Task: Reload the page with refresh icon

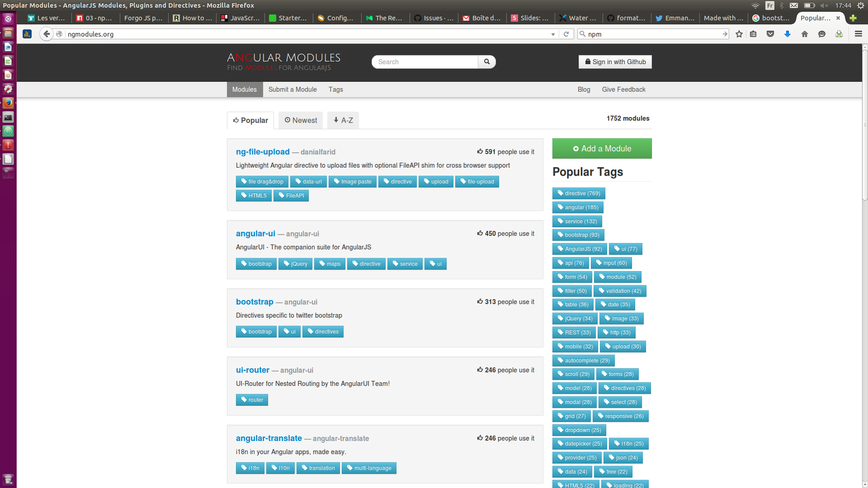Action: coord(566,34)
